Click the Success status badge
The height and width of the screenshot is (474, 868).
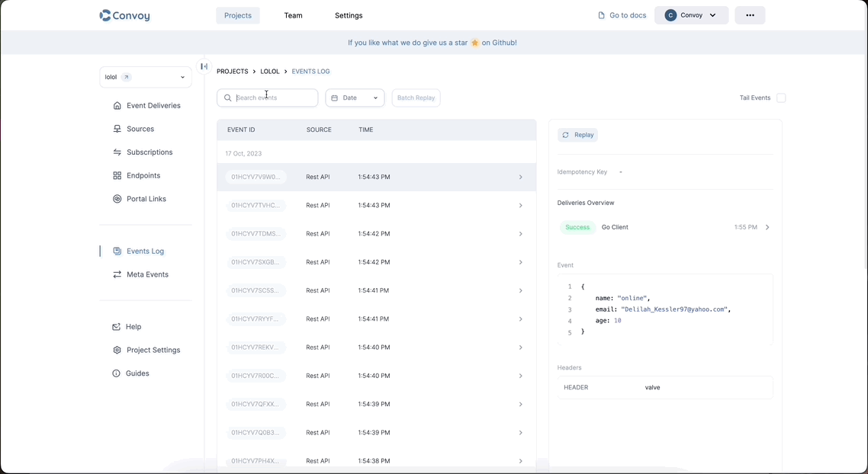577,227
